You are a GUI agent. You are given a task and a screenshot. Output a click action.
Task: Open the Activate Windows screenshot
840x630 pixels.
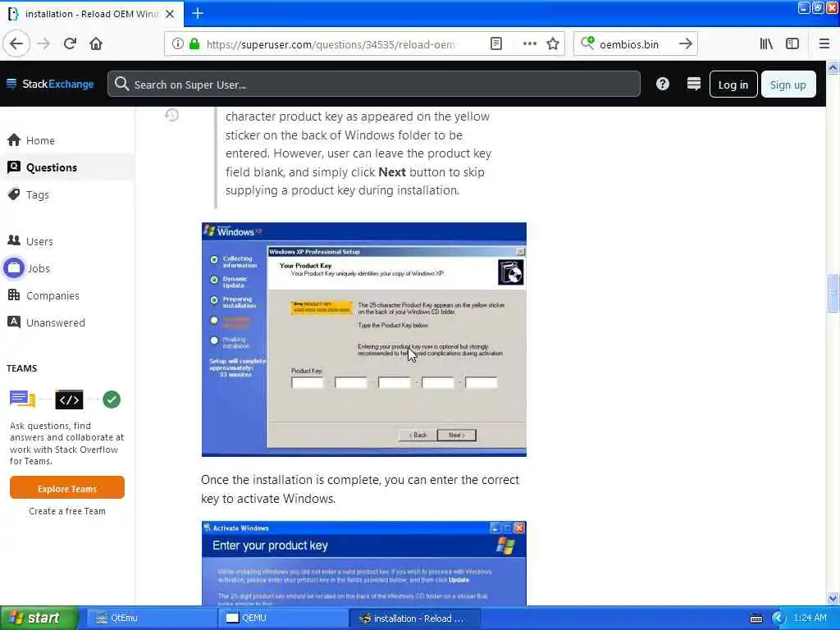[x=364, y=564]
